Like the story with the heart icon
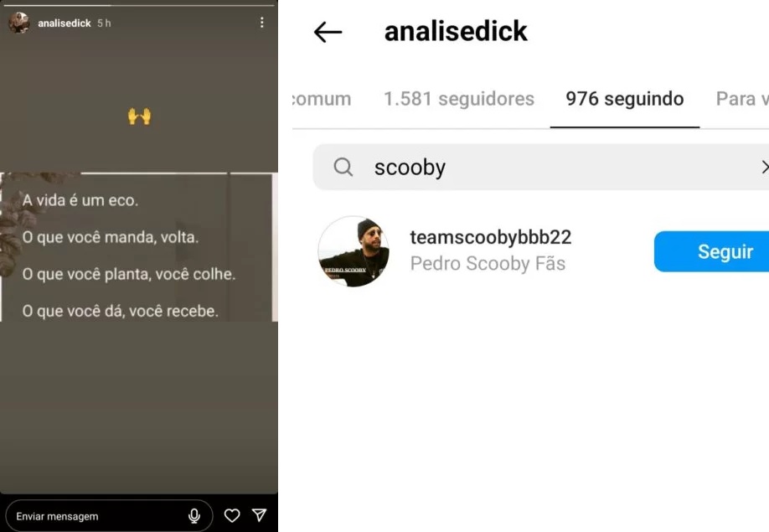The height and width of the screenshot is (532, 769). pos(232,515)
